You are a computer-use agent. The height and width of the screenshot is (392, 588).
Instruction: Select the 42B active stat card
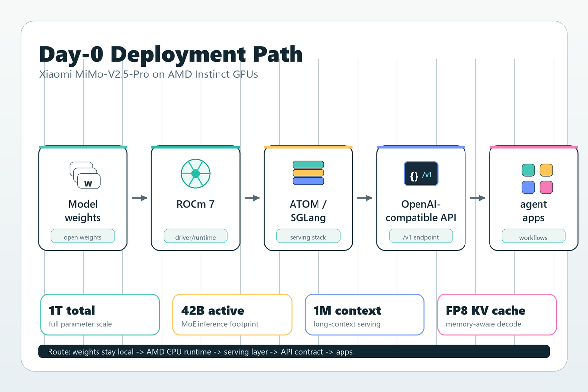(232, 315)
